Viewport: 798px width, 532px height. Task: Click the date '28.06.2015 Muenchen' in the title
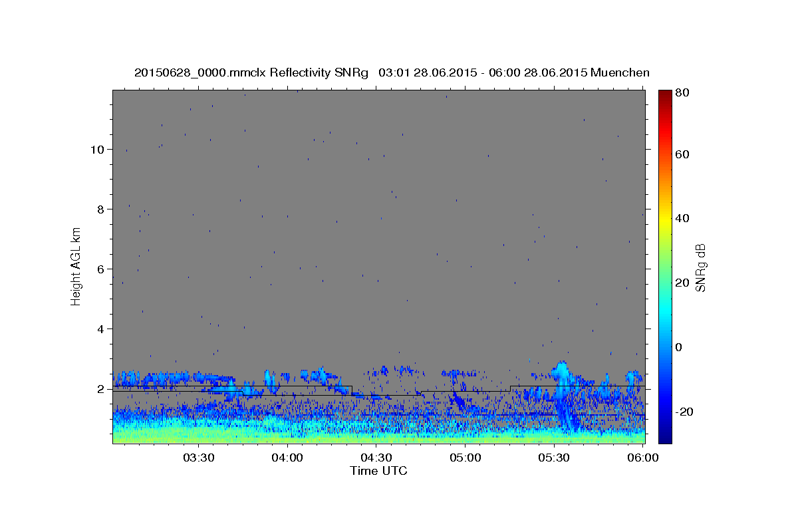click(587, 72)
